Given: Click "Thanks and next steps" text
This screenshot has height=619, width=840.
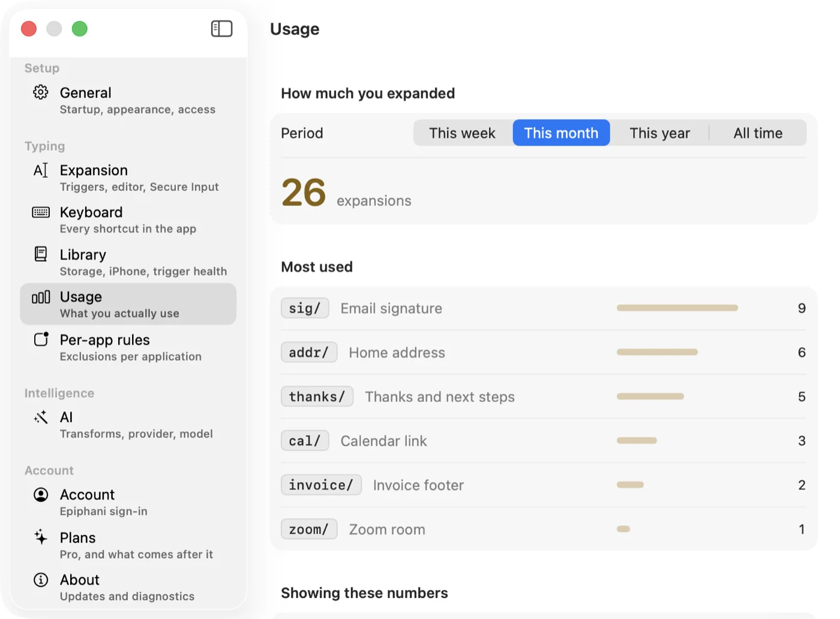Looking at the screenshot, I should click(440, 397).
